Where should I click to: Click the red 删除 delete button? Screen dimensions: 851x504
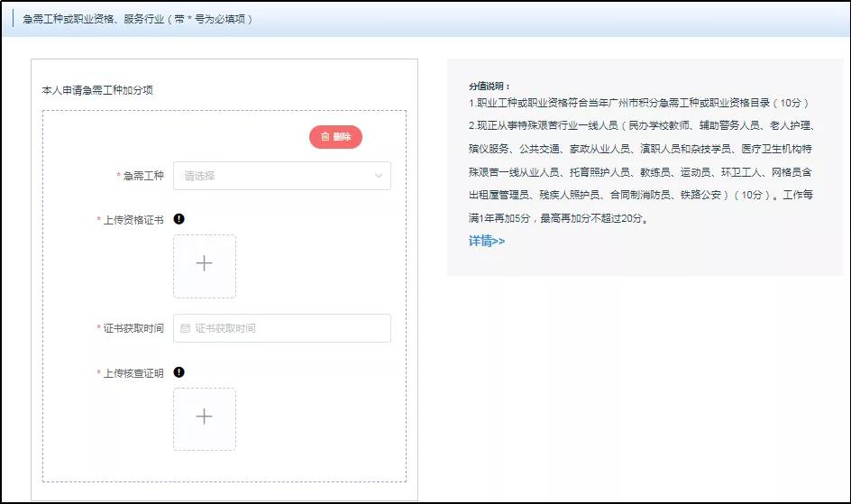pos(335,137)
